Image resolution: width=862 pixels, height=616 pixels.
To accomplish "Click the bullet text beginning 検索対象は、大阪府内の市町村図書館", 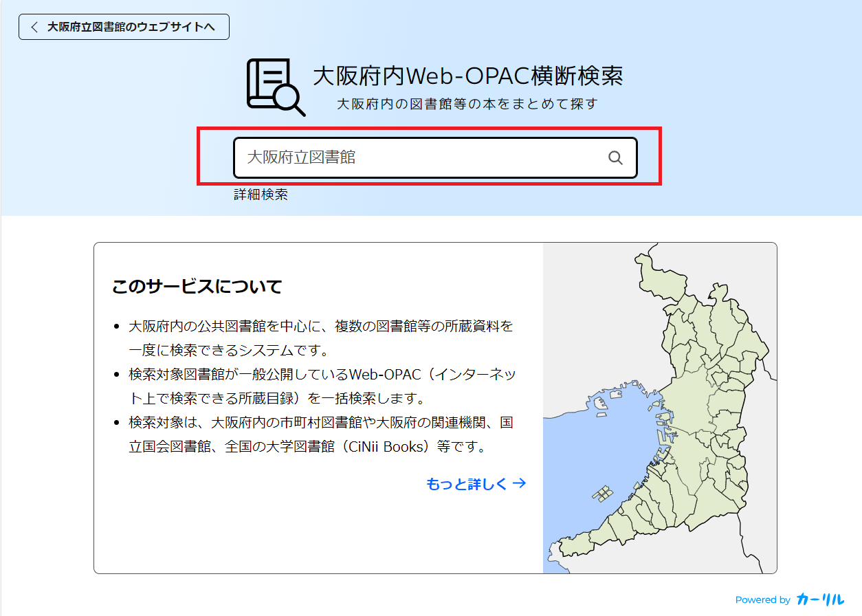I will [x=321, y=434].
